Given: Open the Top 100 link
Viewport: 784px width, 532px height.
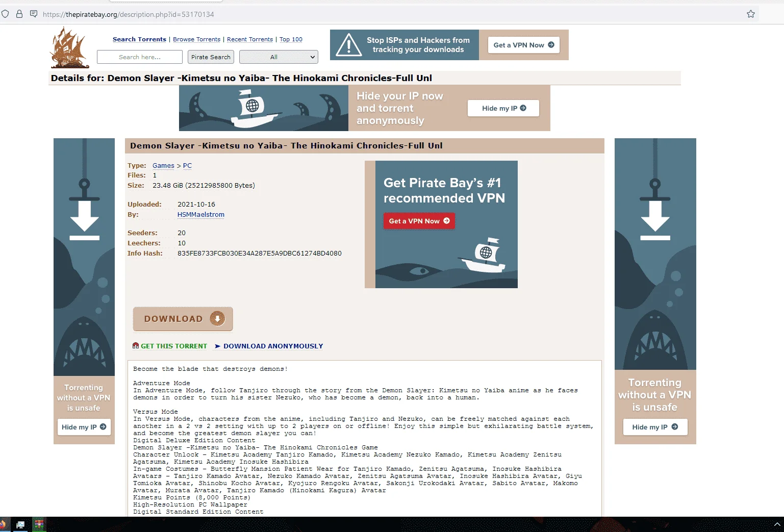Looking at the screenshot, I should point(291,39).
